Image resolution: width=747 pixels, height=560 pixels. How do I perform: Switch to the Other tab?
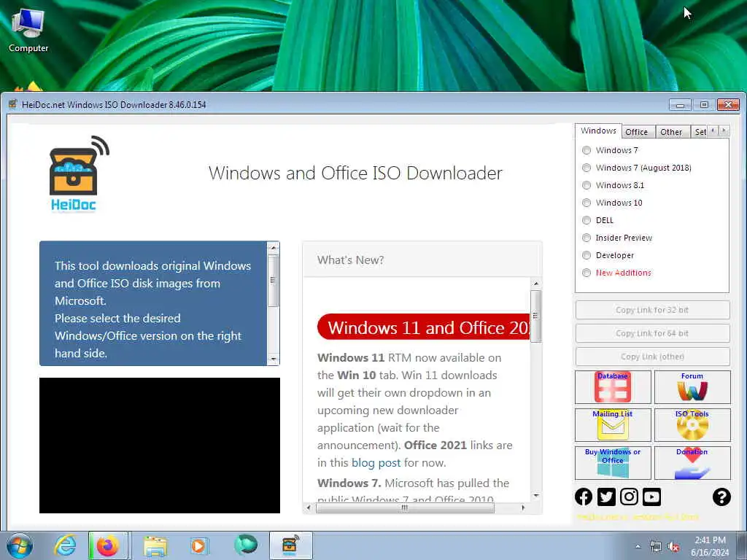tap(671, 133)
